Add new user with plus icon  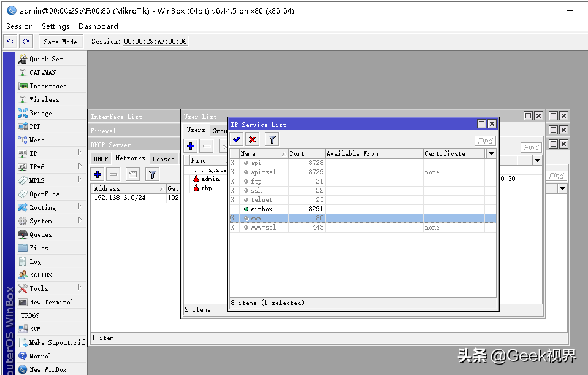tap(191, 146)
